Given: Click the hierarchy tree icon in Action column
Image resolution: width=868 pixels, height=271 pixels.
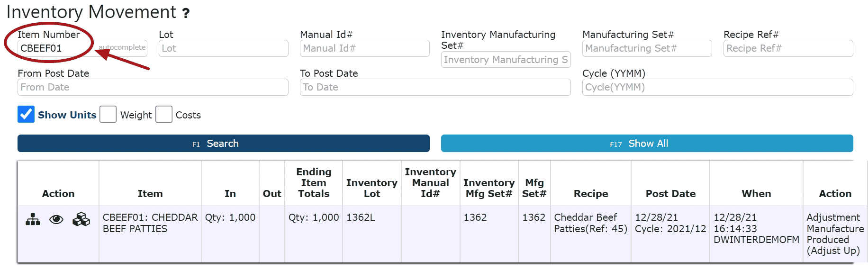Looking at the screenshot, I should click(x=33, y=219).
